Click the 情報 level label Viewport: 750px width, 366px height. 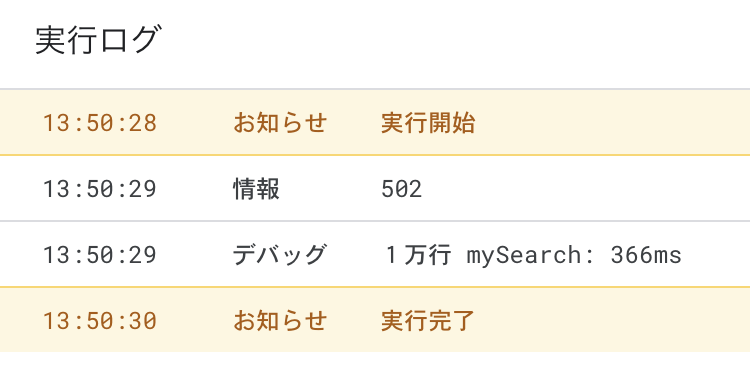pyautogui.click(x=256, y=189)
